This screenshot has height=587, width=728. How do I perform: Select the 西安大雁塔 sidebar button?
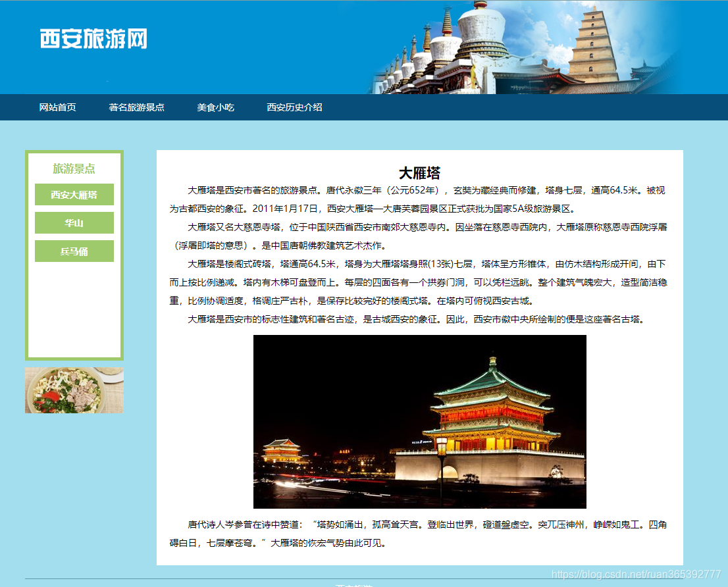pyautogui.click(x=74, y=195)
